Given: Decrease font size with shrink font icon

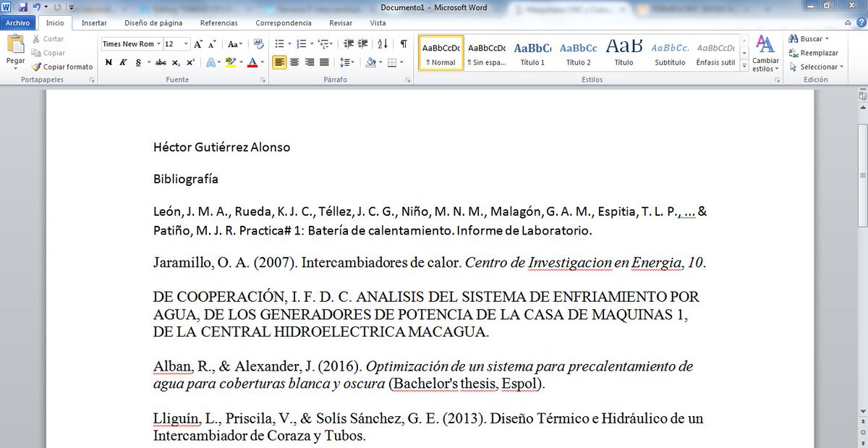Looking at the screenshot, I should 212,44.
